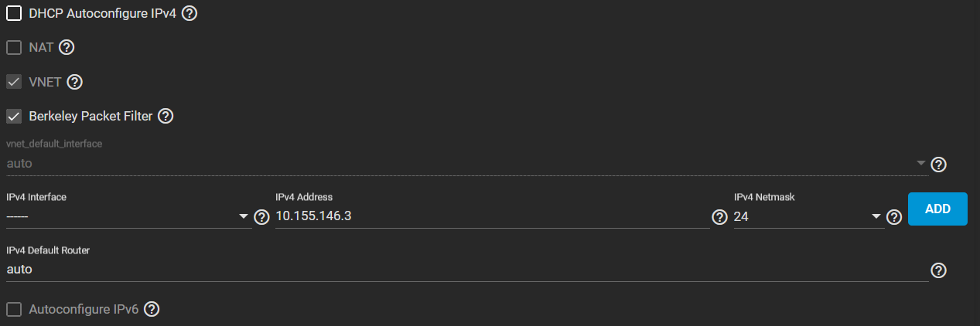Uncheck the Berkeley Packet Filter checkbox
Viewport: 980px width, 326px height.
point(14,117)
